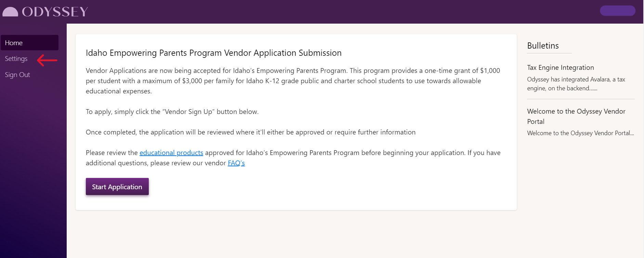
Task: Click the red arrow pointing at Settings
Action: pyautogui.click(x=47, y=60)
